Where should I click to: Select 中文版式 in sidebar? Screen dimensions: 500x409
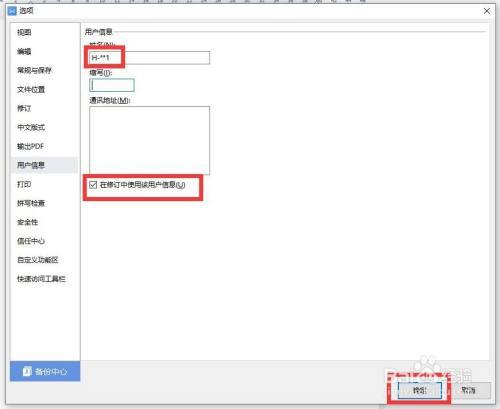pyautogui.click(x=31, y=127)
